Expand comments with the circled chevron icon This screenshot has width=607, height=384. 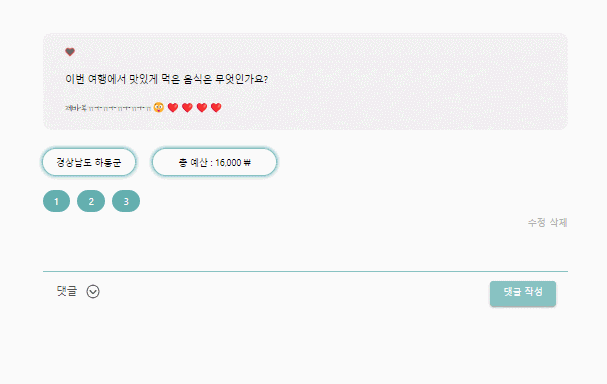pos(93,291)
